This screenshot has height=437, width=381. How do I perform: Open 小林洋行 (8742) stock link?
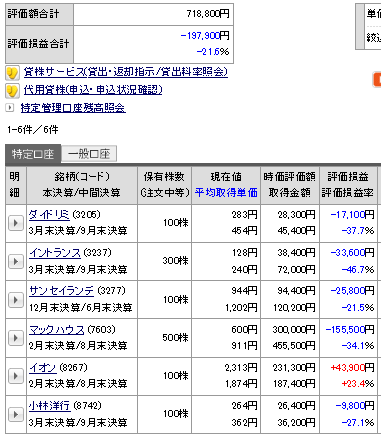click(49, 406)
